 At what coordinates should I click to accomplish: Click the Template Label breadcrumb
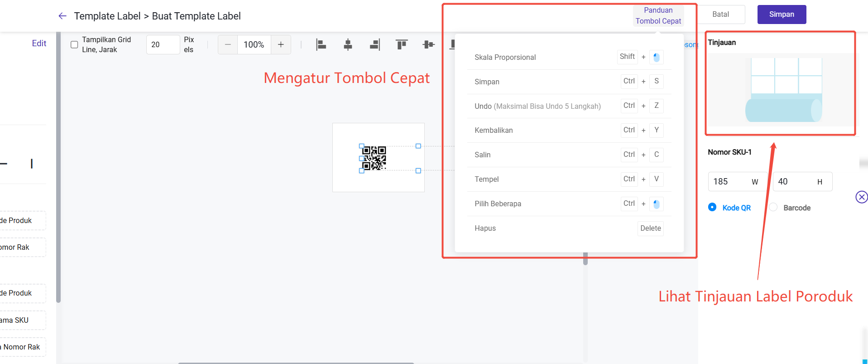coord(107,16)
